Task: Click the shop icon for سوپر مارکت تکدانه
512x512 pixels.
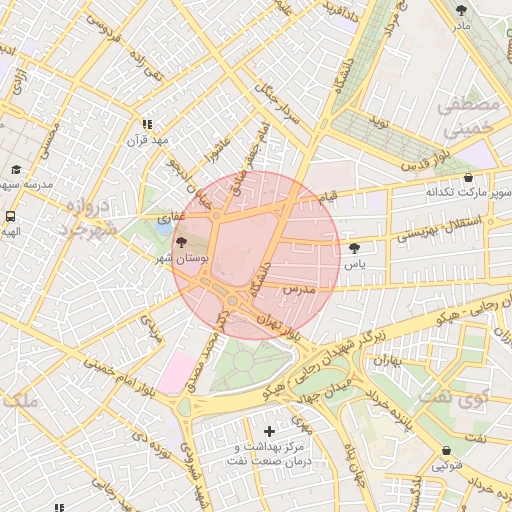Action: pos(468,178)
